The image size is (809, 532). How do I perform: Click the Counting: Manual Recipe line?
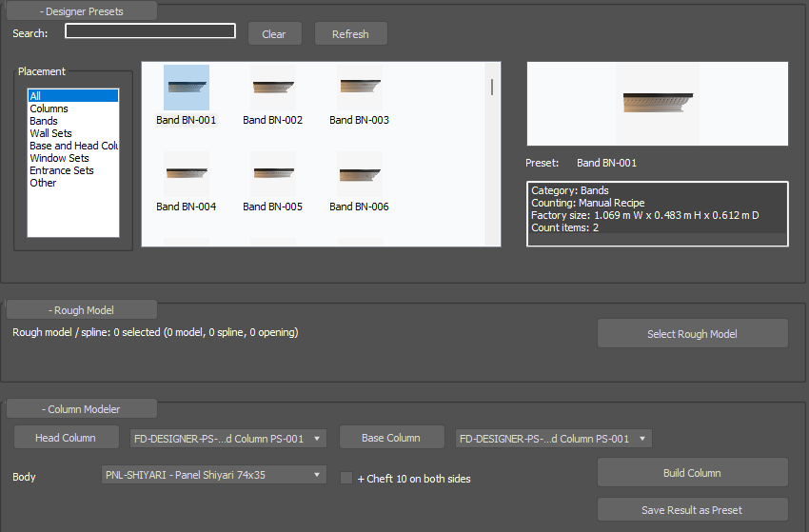click(x=588, y=203)
